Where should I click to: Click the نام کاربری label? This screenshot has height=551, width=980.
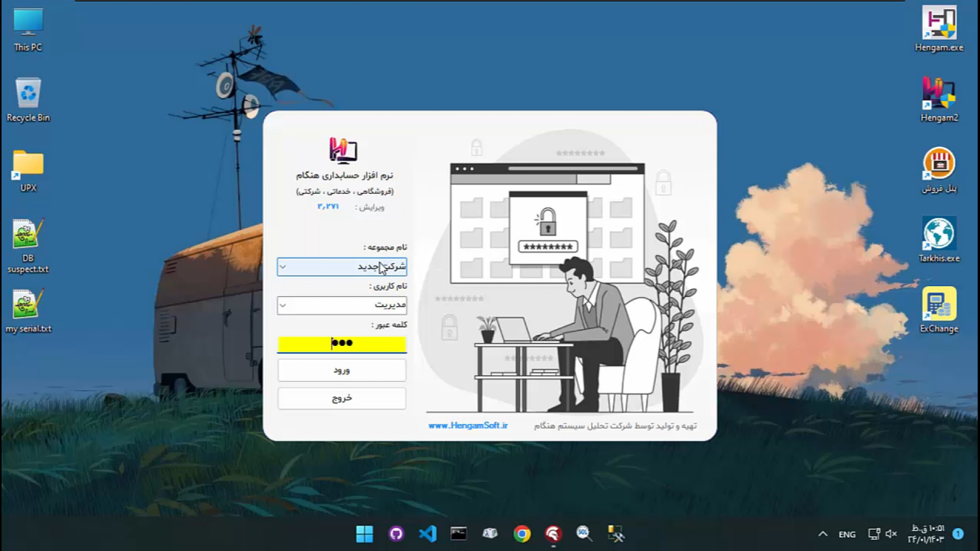point(388,286)
